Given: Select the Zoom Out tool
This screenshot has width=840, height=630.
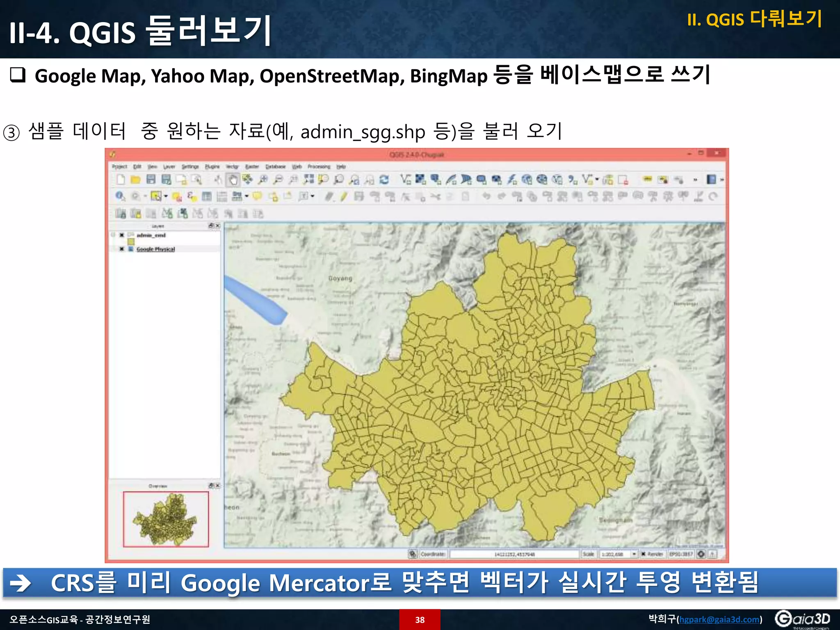Looking at the screenshot, I should click(278, 180).
